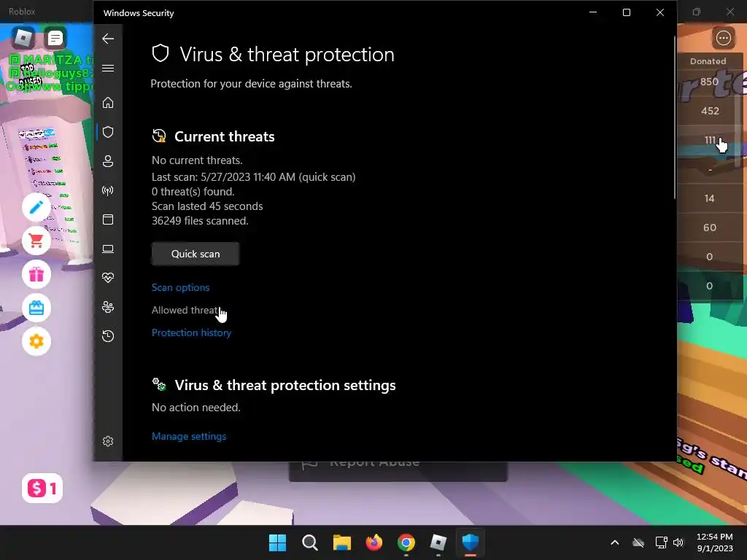Screen dimensions: 747x560
Task: Open Protection history clock icon in sidebar
Action: [x=108, y=336]
